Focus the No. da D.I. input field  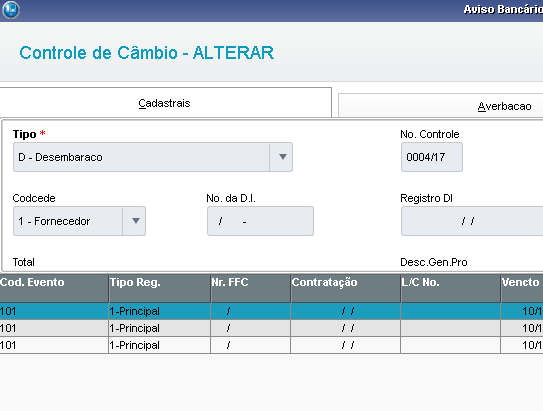tap(260, 221)
